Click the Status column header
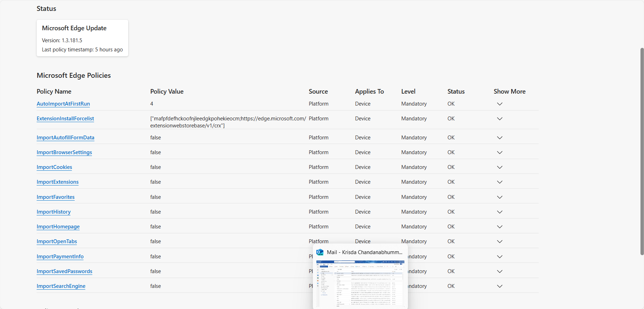Screen dimensions: 644x309 tap(456, 92)
